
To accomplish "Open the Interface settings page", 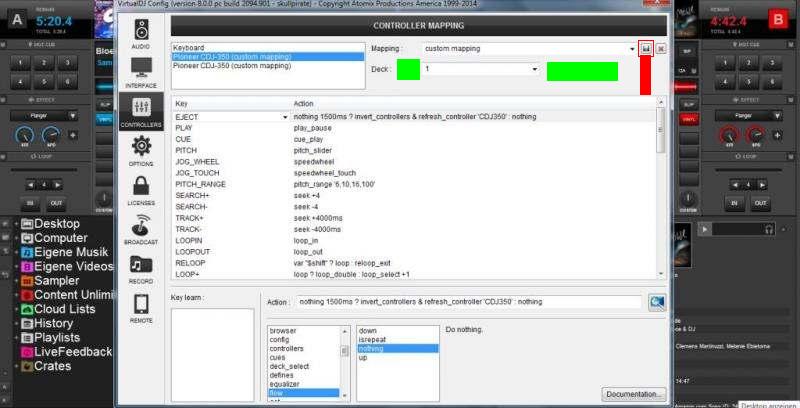I will coord(141,73).
